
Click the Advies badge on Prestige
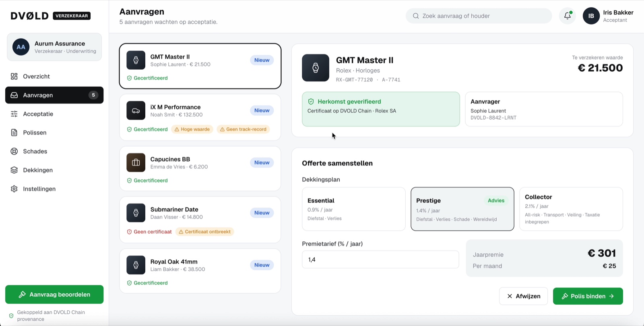[x=496, y=201]
